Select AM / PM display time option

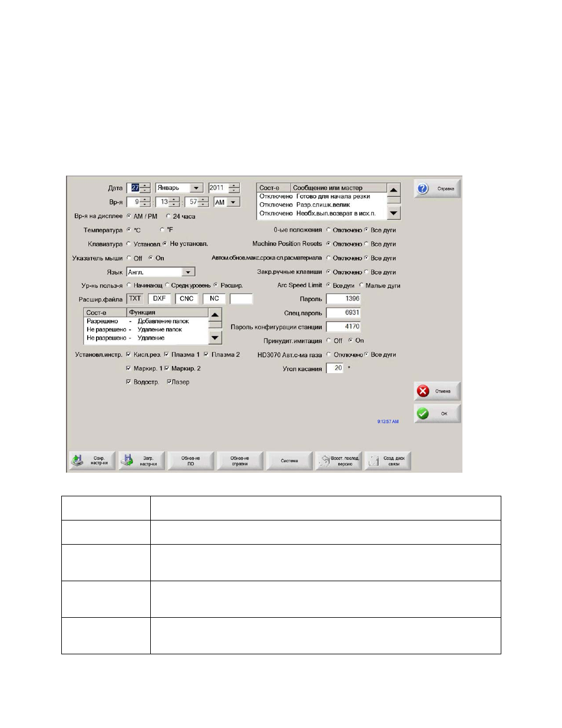(130, 216)
